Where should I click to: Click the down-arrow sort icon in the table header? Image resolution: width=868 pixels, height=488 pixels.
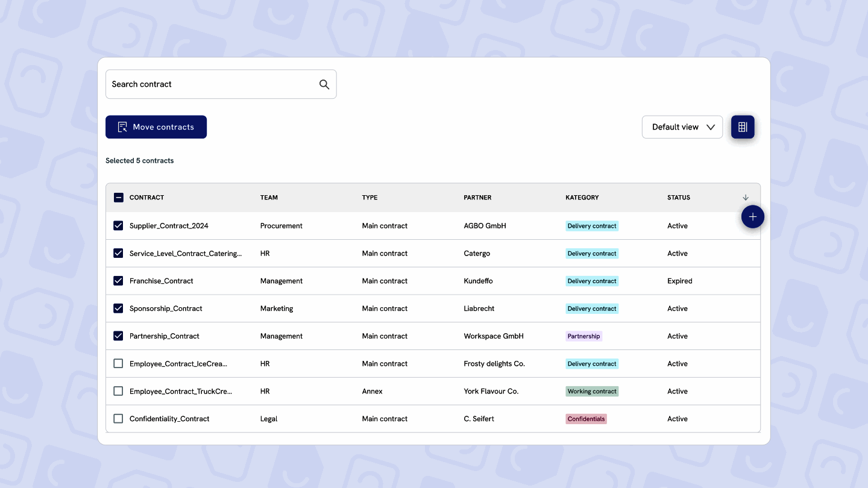[746, 197]
